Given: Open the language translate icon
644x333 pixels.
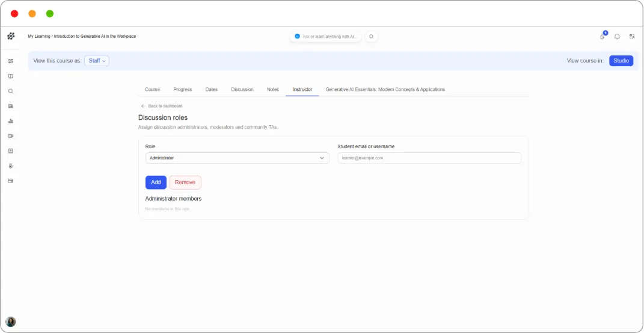Looking at the screenshot, I should pos(632,37).
